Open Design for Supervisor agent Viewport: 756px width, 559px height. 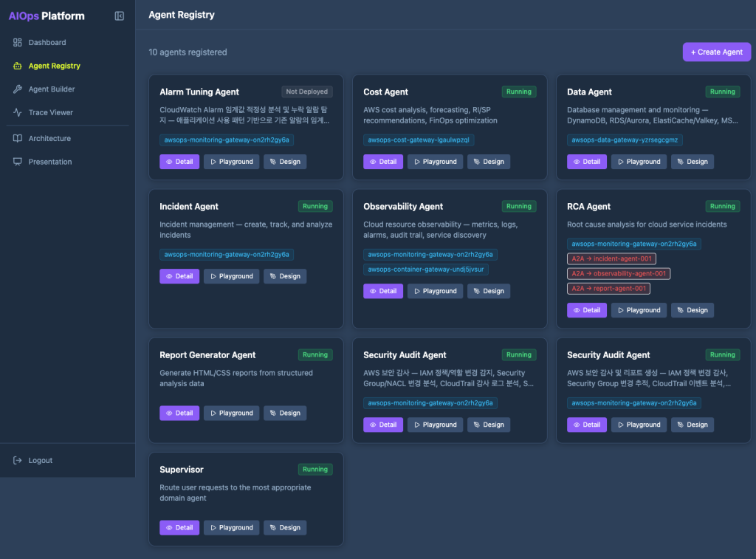285,528
